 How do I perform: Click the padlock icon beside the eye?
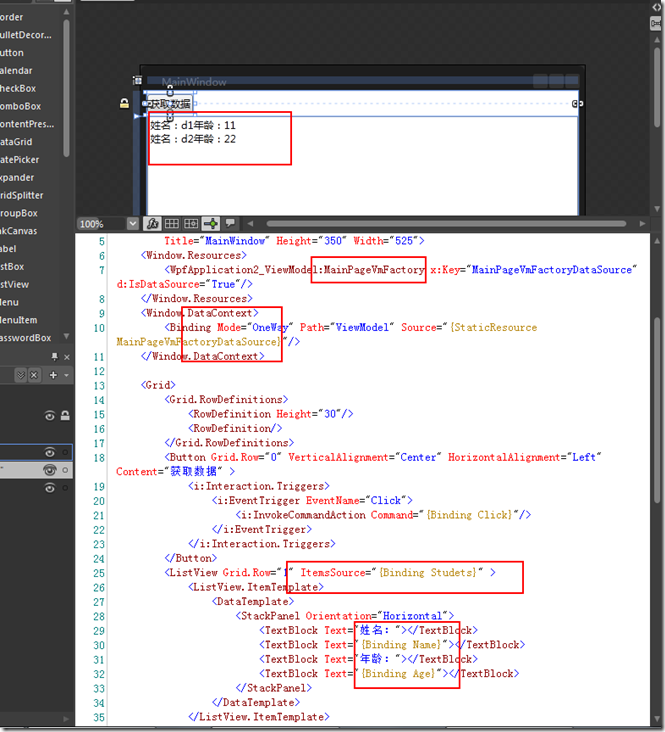point(65,415)
